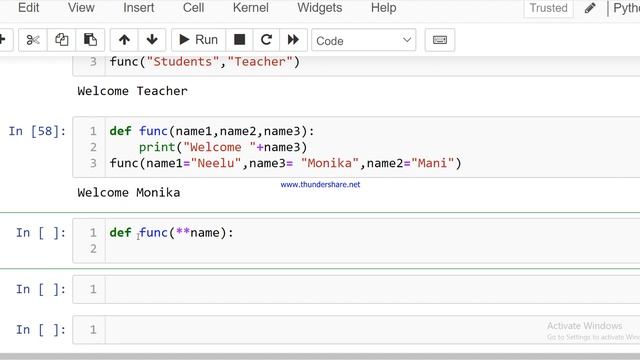This screenshot has width=640, height=360.
Task: Open the cell type Code dropdown
Action: click(x=364, y=40)
